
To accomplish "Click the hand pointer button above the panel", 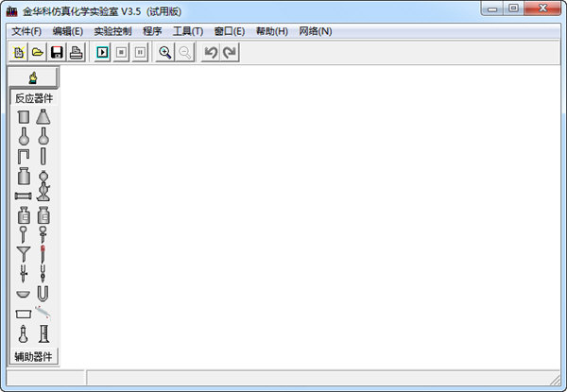I will [33, 77].
